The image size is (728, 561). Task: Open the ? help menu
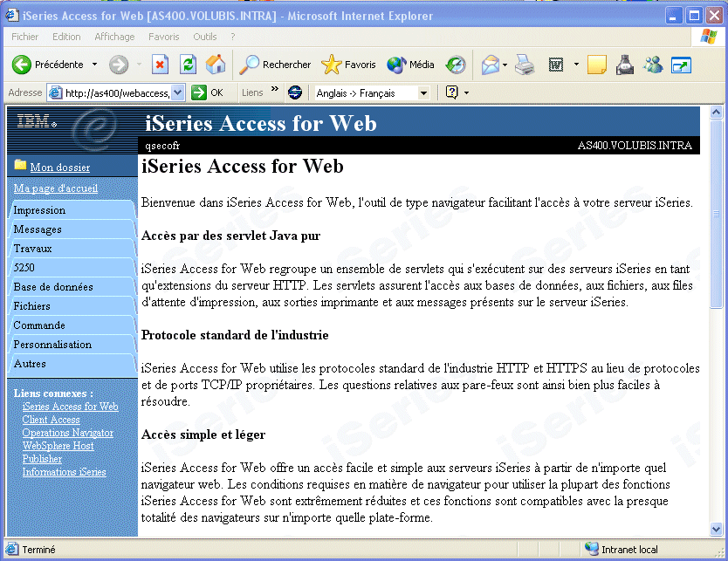(x=232, y=37)
